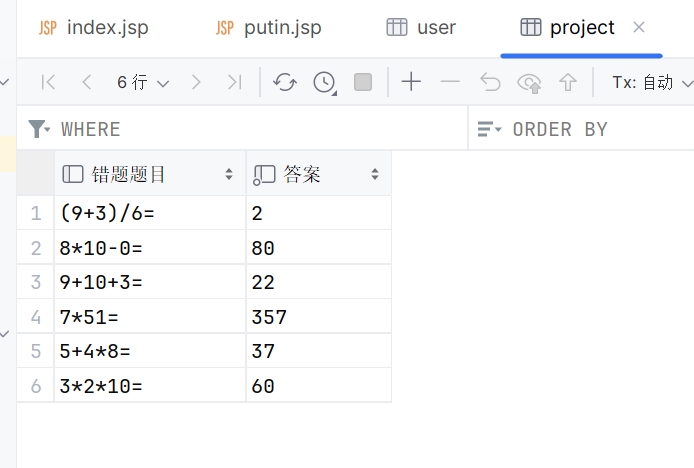Close the project tab
The height and width of the screenshot is (468, 694).
point(640,27)
